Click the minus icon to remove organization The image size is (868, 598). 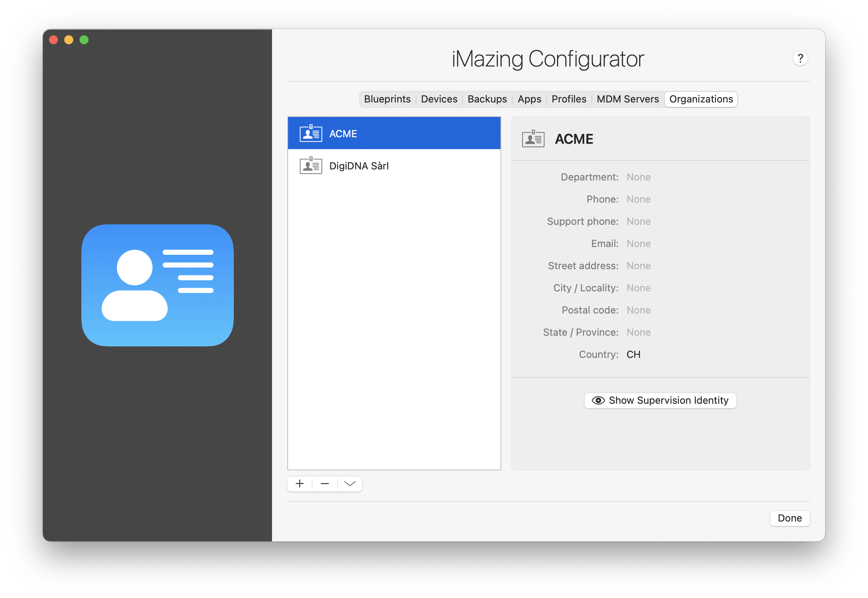coord(325,484)
